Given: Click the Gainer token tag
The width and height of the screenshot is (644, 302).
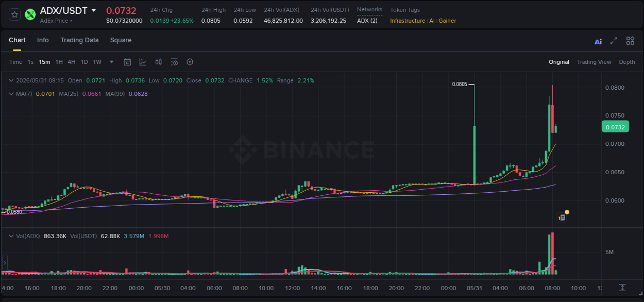Looking at the screenshot, I should (x=447, y=21).
